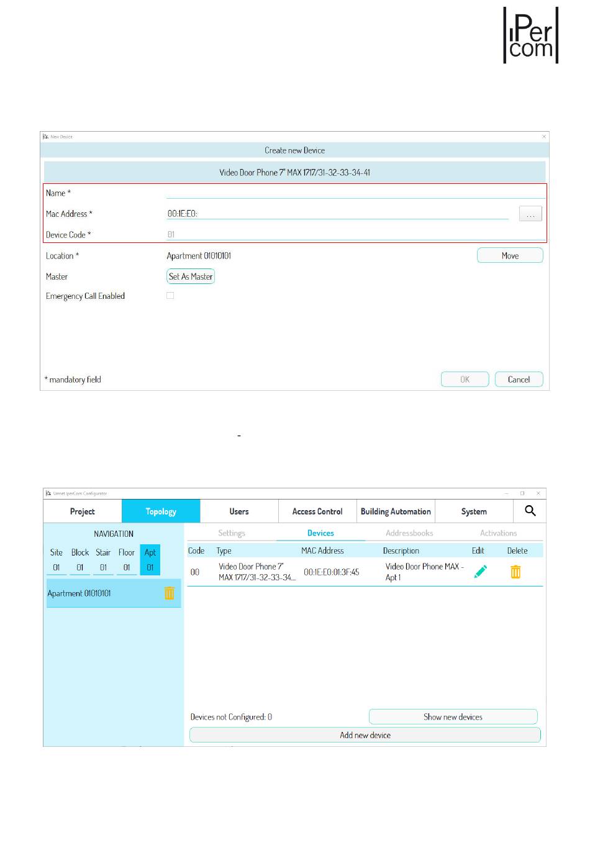Select Block 01 navigation field
This screenshot has width=590, height=868.
80,567
